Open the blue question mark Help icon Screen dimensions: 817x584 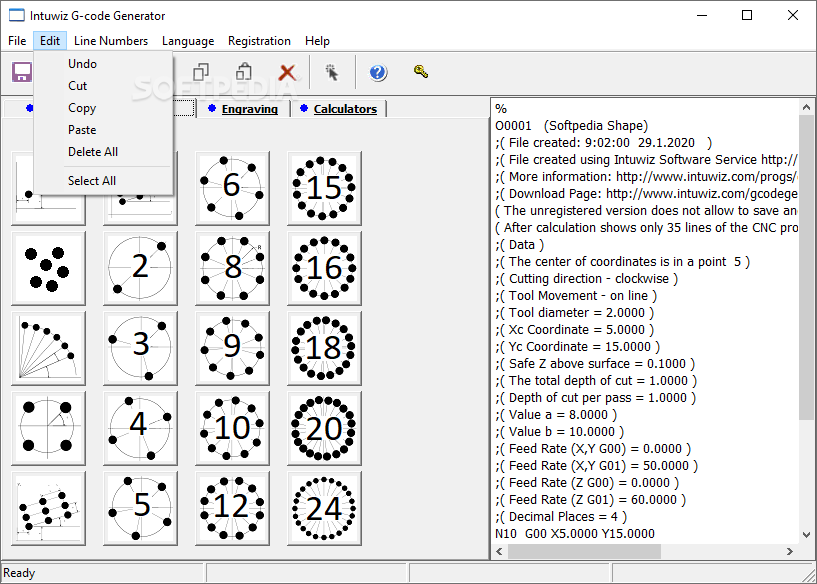(378, 72)
